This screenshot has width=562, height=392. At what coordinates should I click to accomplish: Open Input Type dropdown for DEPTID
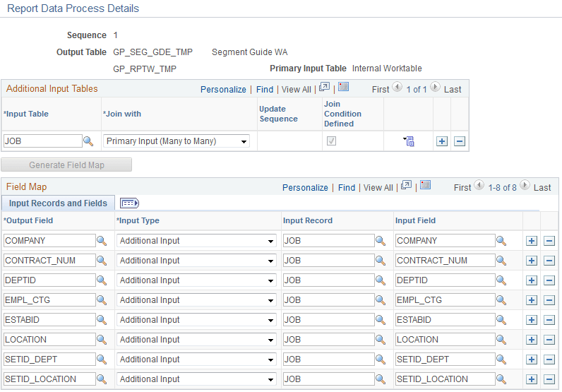(x=196, y=280)
